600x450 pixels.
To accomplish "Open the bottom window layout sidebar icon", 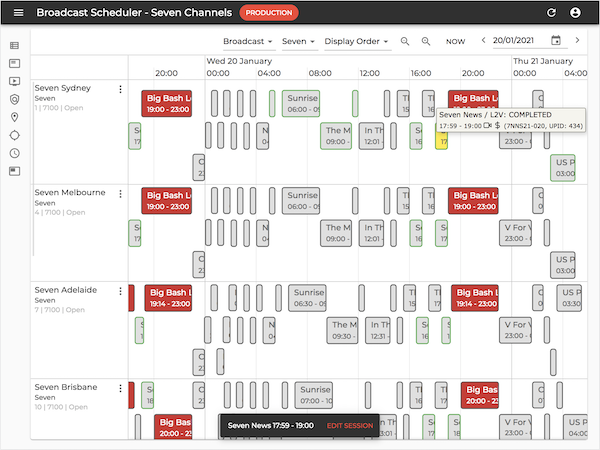I will click(x=15, y=171).
